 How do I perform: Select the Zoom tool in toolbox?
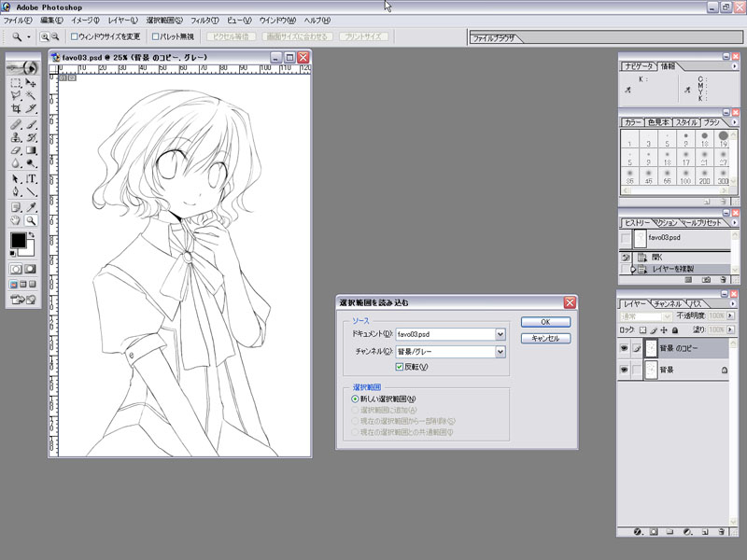pyautogui.click(x=31, y=220)
